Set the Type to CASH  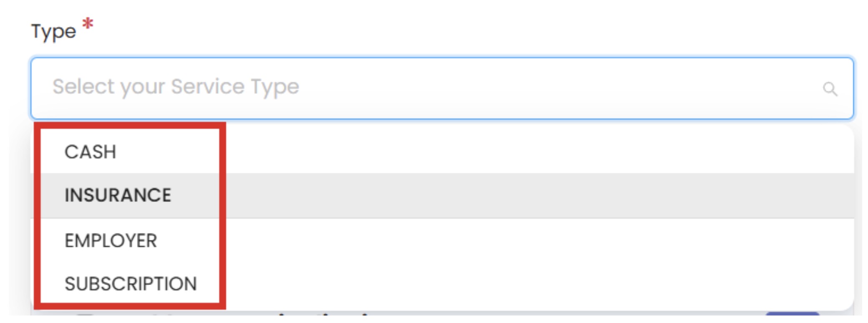(x=91, y=152)
